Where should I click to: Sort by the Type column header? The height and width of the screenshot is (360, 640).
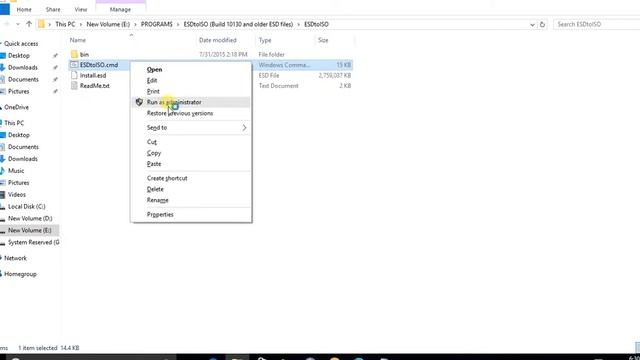(265, 40)
